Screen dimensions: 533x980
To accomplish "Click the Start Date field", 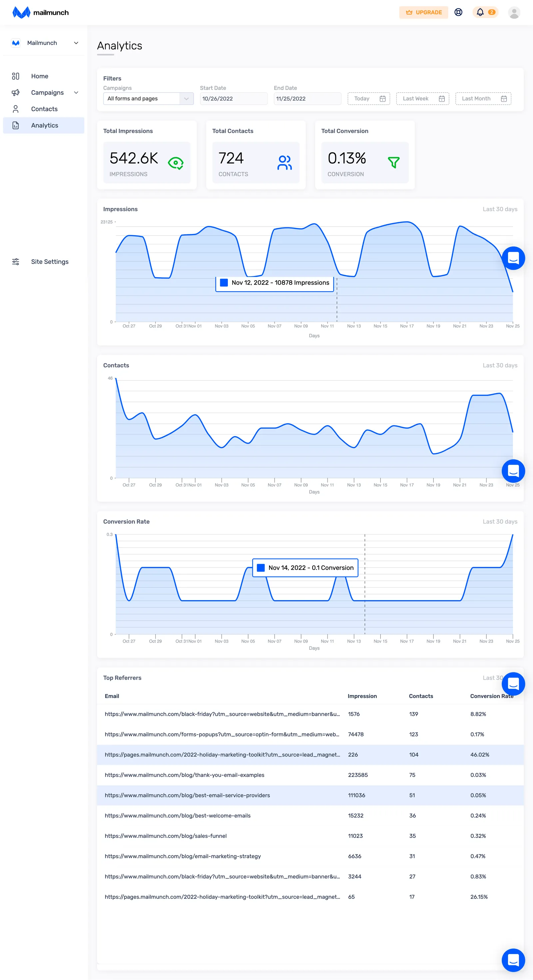I will tap(234, 99).
